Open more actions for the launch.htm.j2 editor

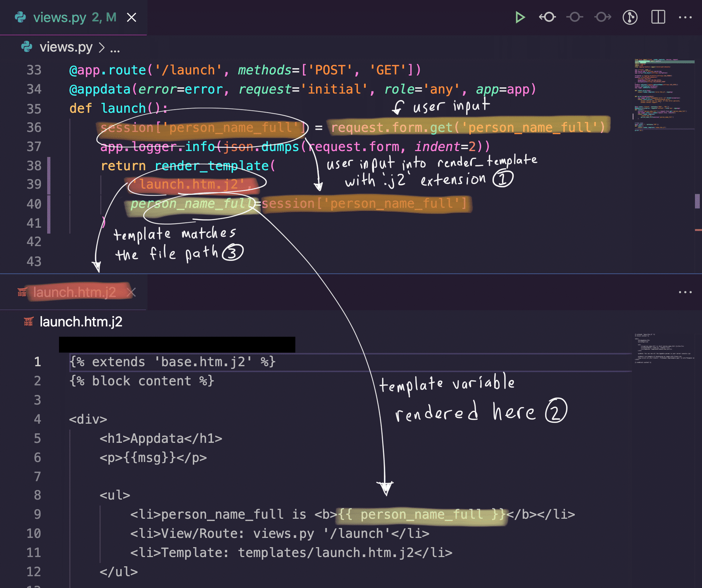(x=685, y=292)
